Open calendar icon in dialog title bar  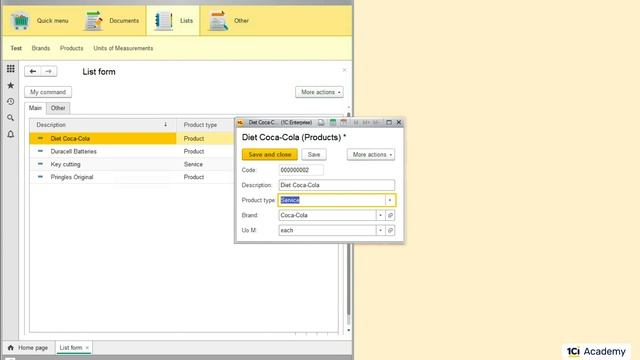pyautogui.click(x=344, y=122)
